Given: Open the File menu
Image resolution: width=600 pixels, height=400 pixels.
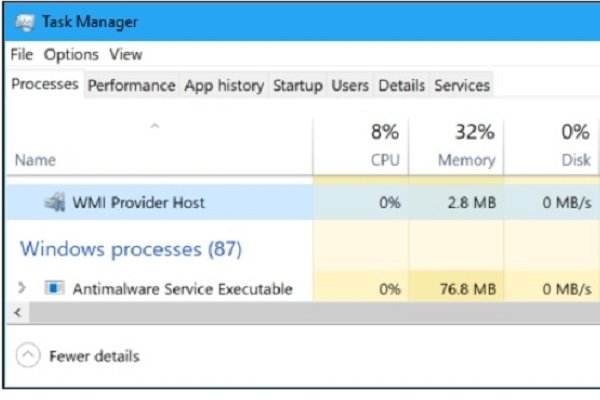Looking at the screenshot, I should coord(21,54).
